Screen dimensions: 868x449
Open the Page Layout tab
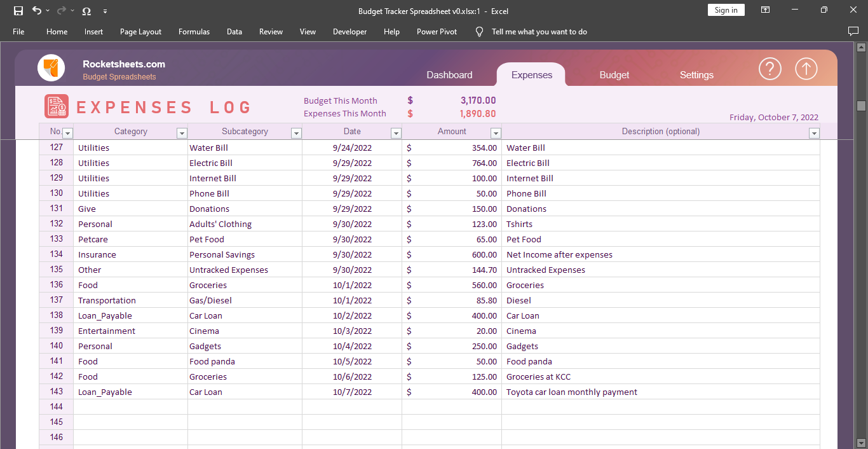pos(140,32)
